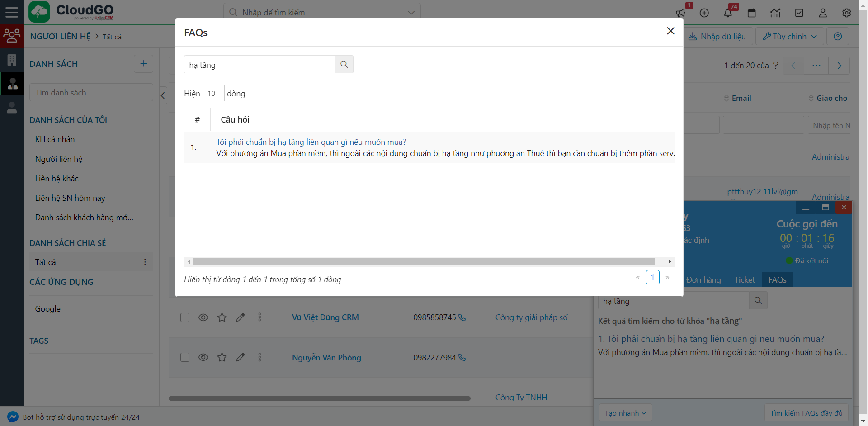Collapse the left list panel with chevron
The image size is (868, 426).
(x=163, y=95)
